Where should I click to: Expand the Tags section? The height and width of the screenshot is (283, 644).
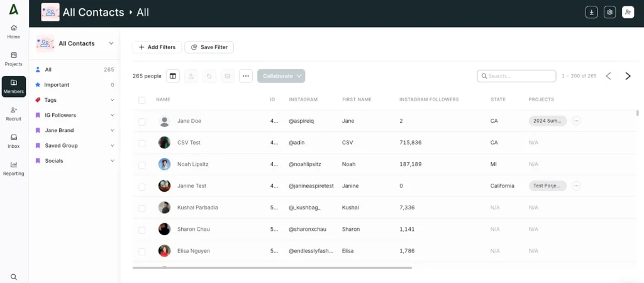[x=112, y=100]
